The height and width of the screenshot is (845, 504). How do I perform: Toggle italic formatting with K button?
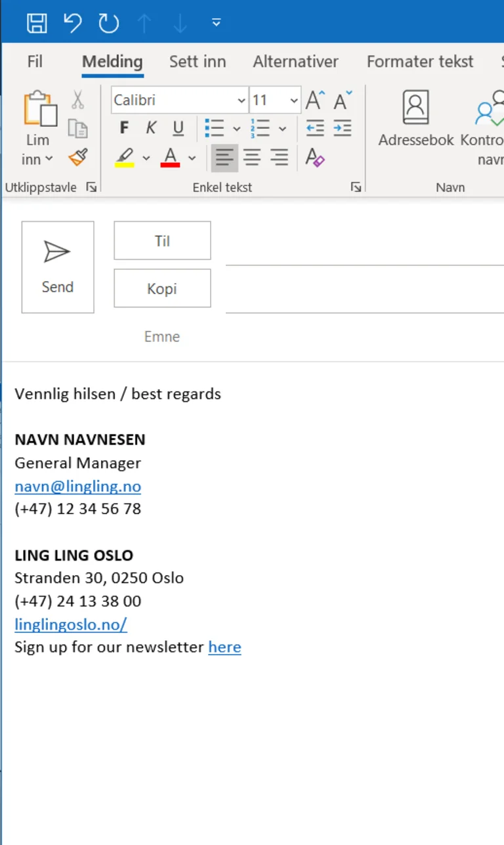pyautogui.click(x=151, y=128)
